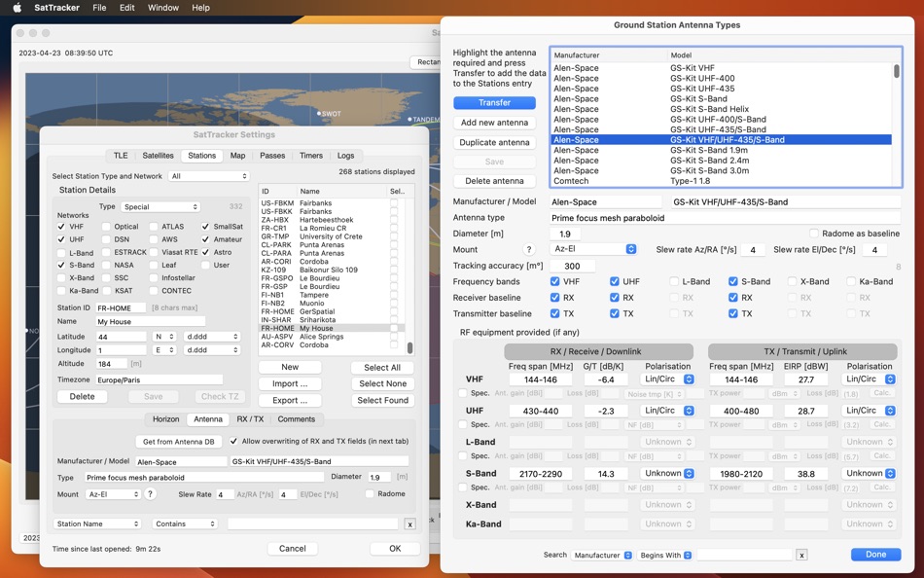The image size is (924, 578).
Task: Click Cancel in SatTracker Settings
Action: [x=293, y=549]
